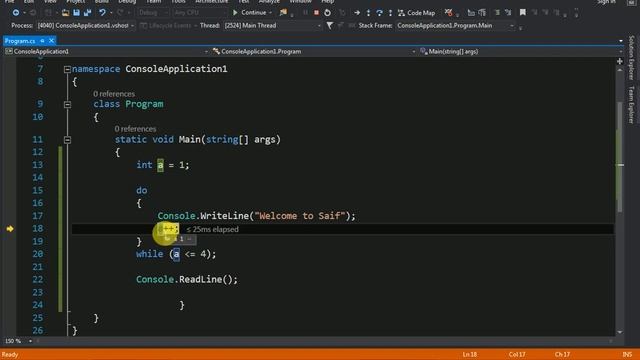Restart debugging with the circular arrow icon
The height and width of the screenshot is (360, 640).
327,13
